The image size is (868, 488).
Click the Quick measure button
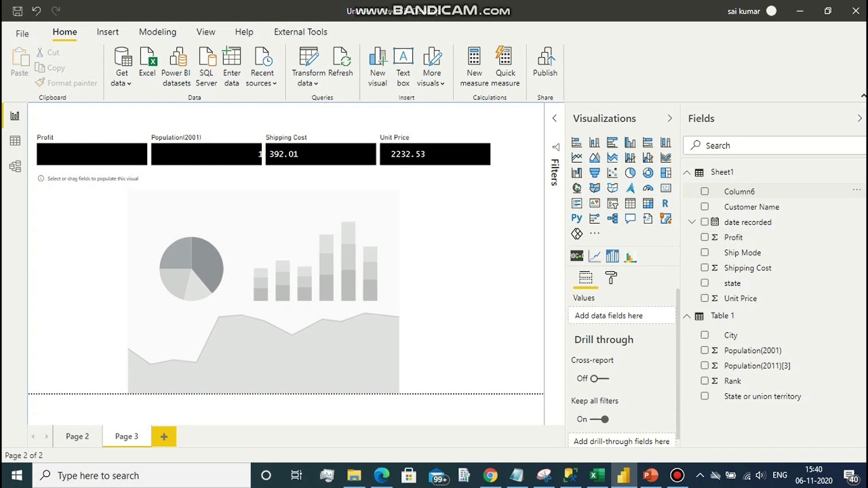(505, 66)
